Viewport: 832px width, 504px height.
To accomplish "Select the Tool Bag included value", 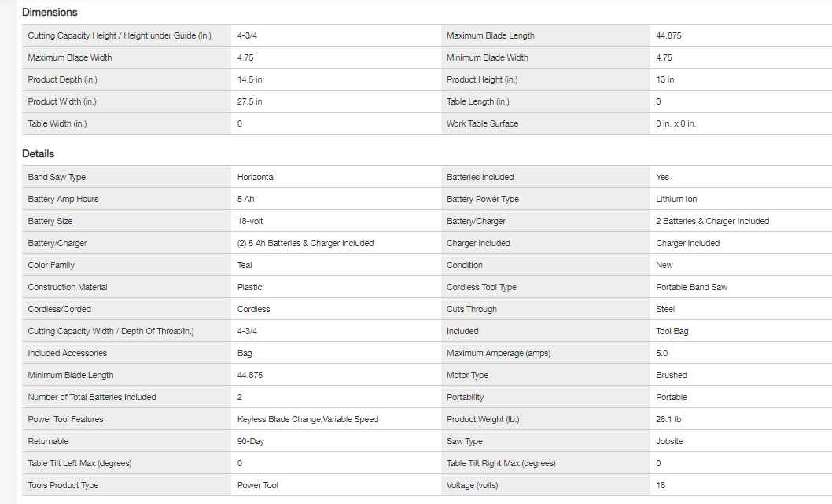I will coord(672,331).
